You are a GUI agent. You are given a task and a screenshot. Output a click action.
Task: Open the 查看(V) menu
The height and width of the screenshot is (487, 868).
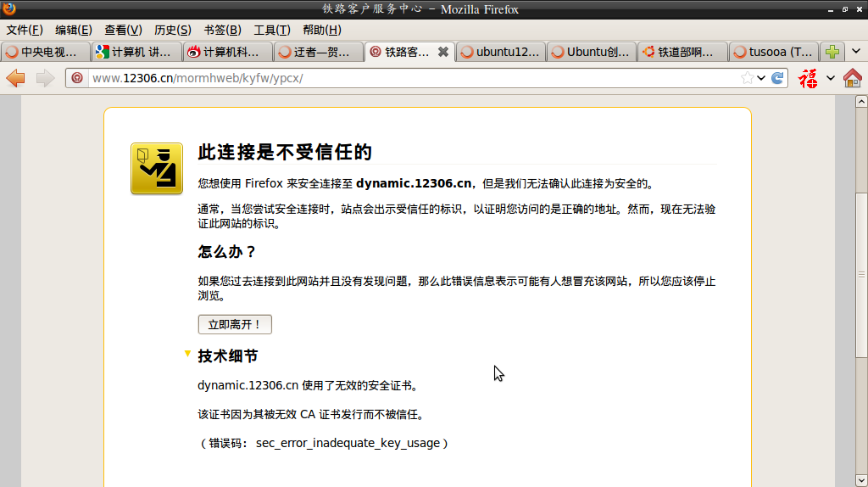point(124,30)
